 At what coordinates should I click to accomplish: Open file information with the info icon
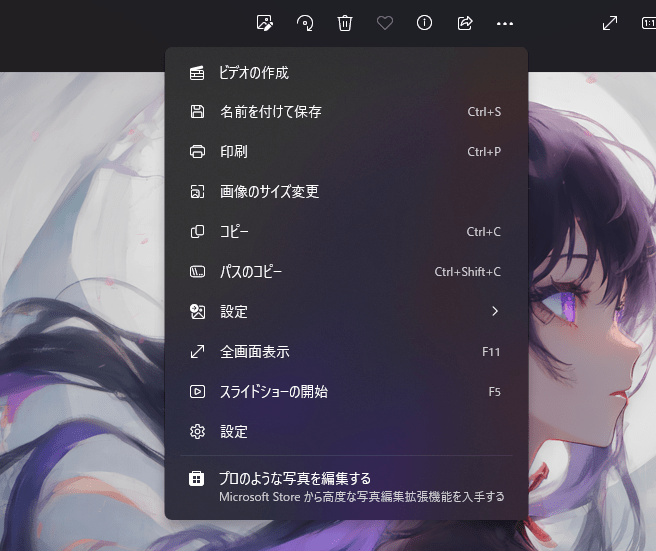click(424, 23)
